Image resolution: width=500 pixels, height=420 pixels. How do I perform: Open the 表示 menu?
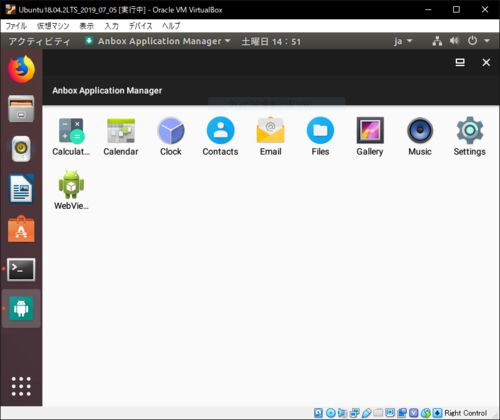coord(87,26)
